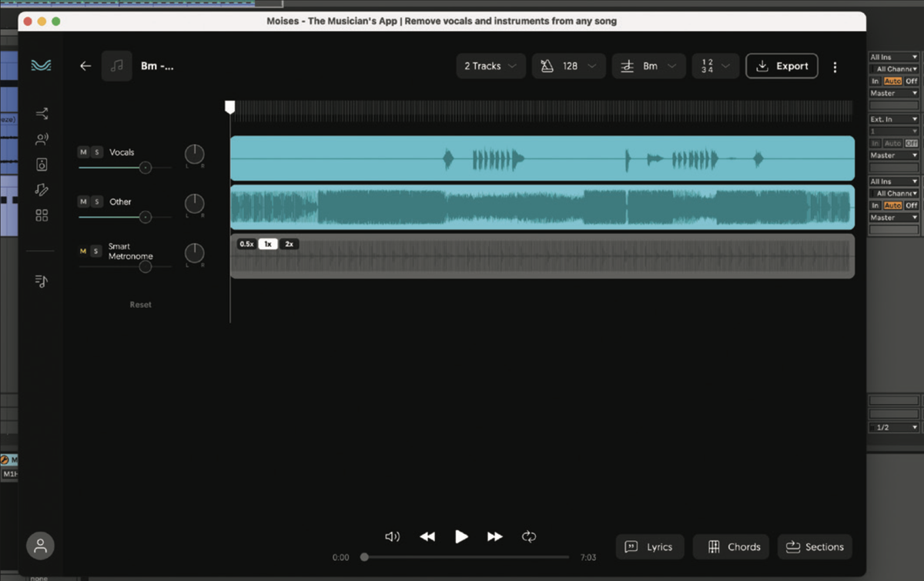Click the Reset link under the mixer
Screen dimensions: 924x581
[x=140, y=304]
